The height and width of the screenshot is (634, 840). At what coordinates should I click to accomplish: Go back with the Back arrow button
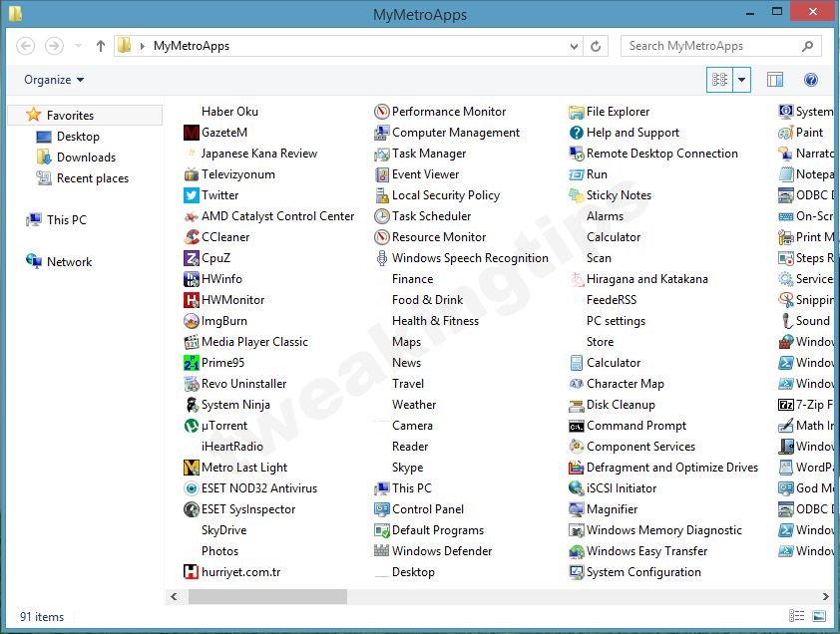pyautogui.click(x=25, y=46)
